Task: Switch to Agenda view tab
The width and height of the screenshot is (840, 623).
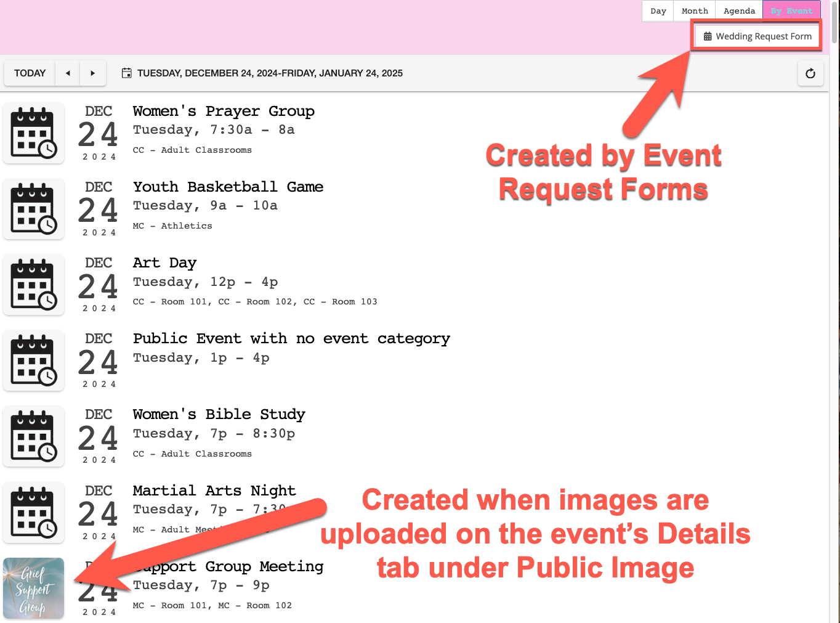Action: pos(739,11)
